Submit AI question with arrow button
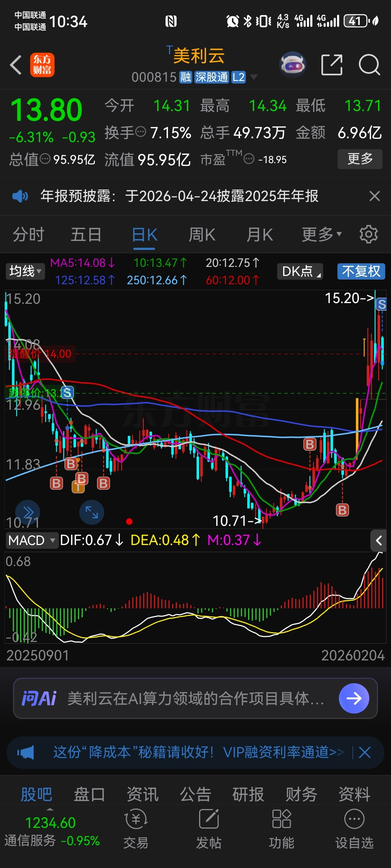This screenshot has width=391, height=868. pyautogui.click(x=354, y=698)
